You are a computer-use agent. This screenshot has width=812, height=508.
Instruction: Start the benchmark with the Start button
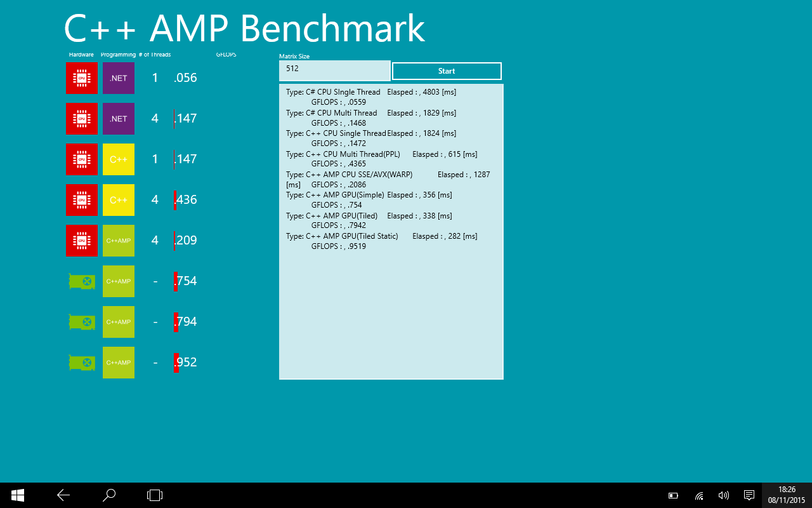tap(447, 71)
